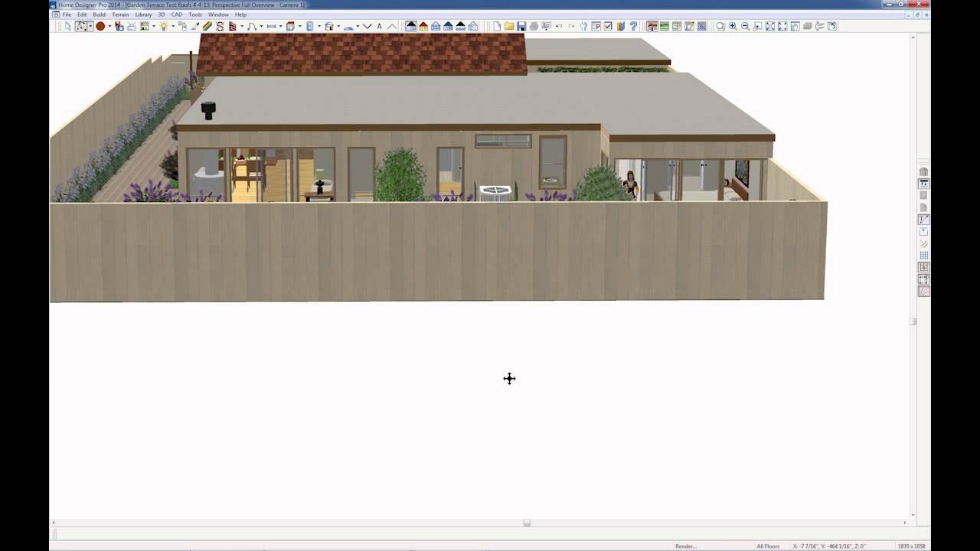Open the Tools menu

(x=195, y=15)
